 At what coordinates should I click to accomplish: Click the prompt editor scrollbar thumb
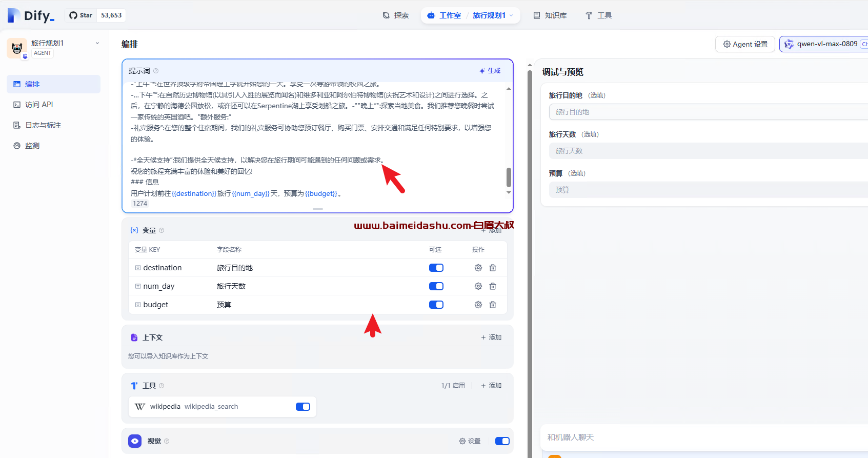(509, 177)
